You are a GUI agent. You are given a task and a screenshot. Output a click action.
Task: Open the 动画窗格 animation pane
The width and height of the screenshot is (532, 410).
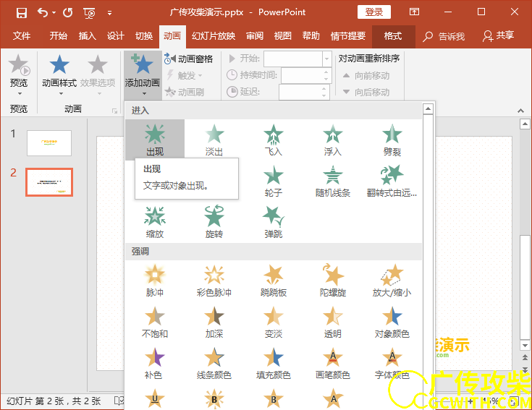click(189, 59)
